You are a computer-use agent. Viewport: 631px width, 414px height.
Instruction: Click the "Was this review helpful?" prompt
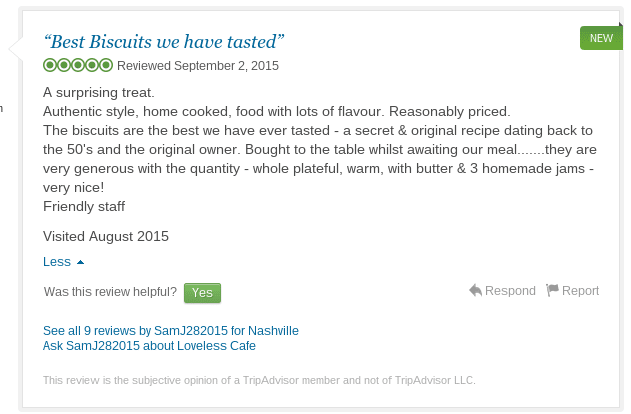pos(110,292)
